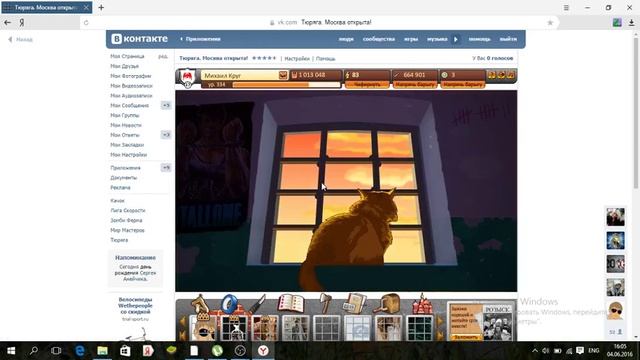
Task: Open game Настройки link
Action: 297,59
